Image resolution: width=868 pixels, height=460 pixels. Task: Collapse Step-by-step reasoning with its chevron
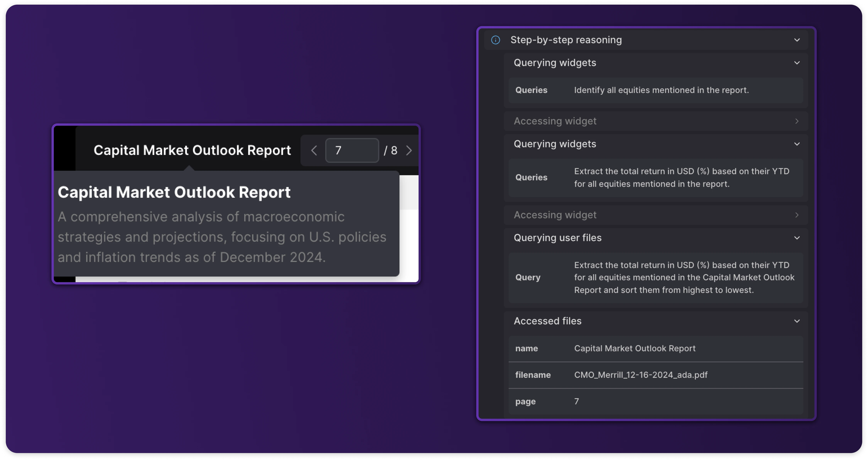click(x=797, y=40)
